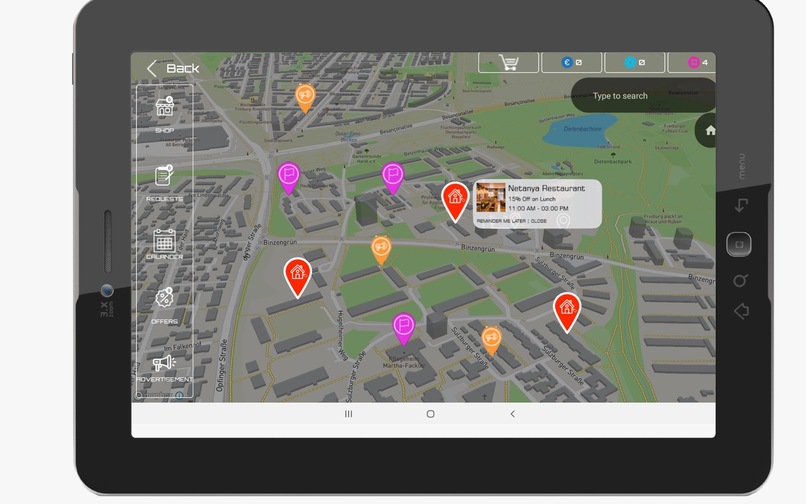Select the orange megaphone pin at the map's center
Viewport: 806px width, 504px height.
(381, 250)
